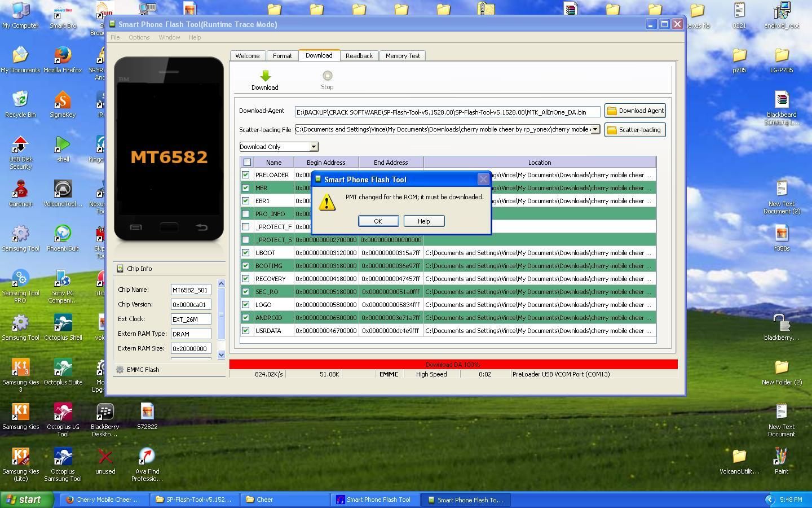The width and height of the screenshot is (812, 508).
Task: Open the p705 folder icon
Action: pos(739,55)
